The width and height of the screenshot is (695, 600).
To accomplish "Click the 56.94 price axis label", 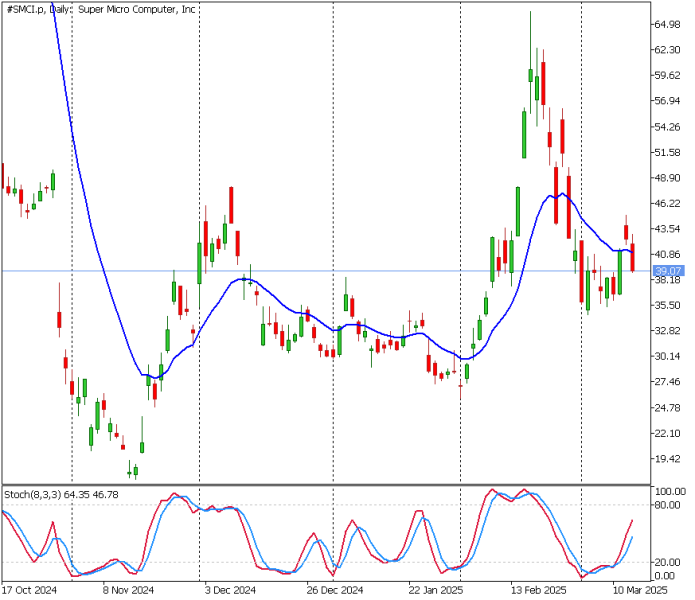I will click(667, 101).
